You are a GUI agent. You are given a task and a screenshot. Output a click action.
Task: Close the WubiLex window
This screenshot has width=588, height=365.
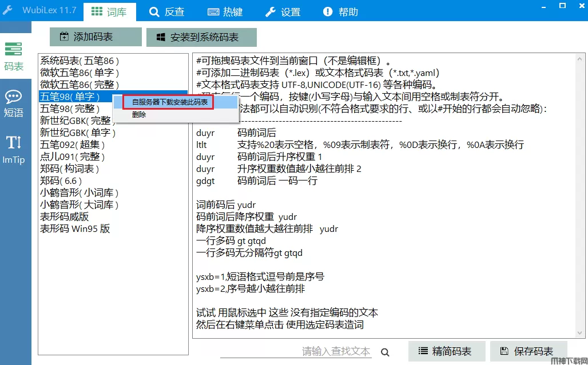coord(581,6)
